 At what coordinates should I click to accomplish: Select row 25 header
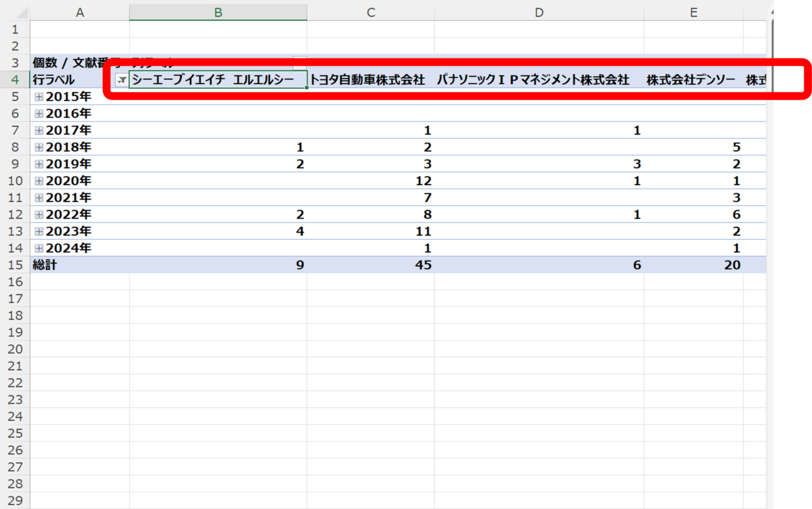click(x=15, y=434)
